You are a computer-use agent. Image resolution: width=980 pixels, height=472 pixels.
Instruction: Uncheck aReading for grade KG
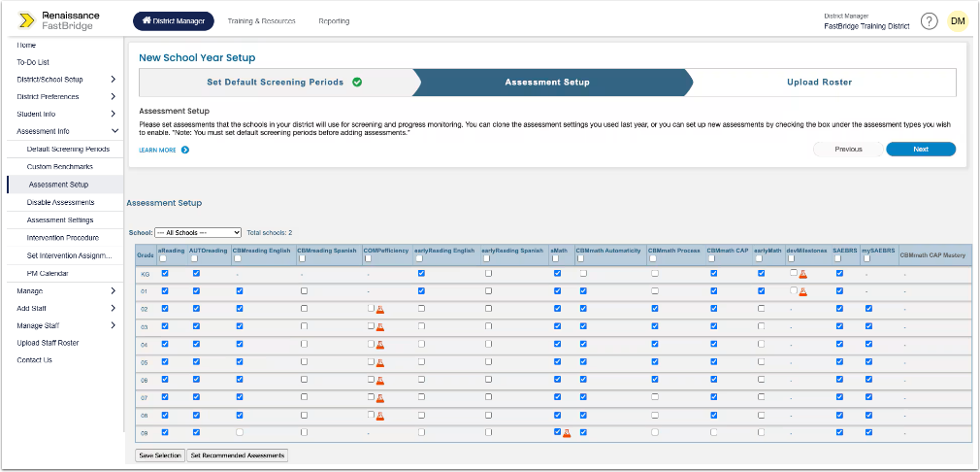pyautogui.click(x=165, y=273)
